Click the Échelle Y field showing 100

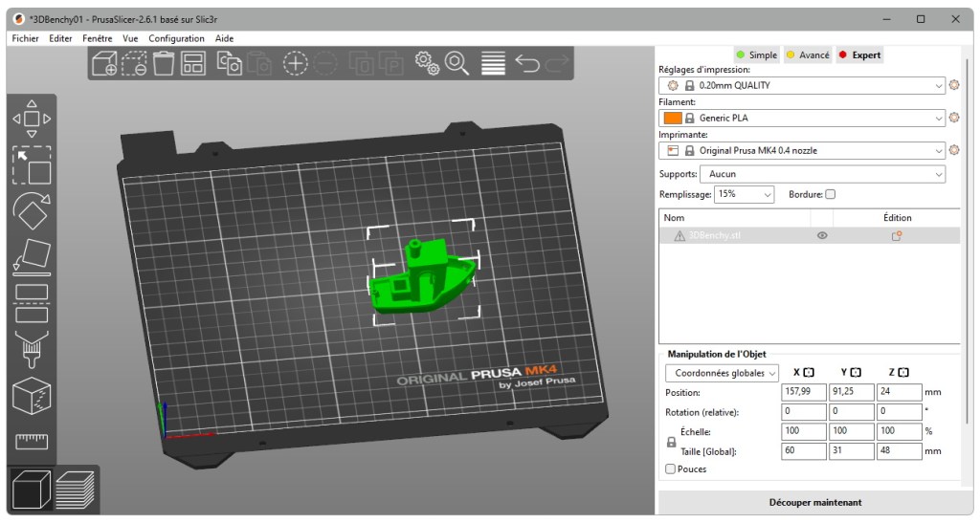pyautogui.click(x=851, y=431)
